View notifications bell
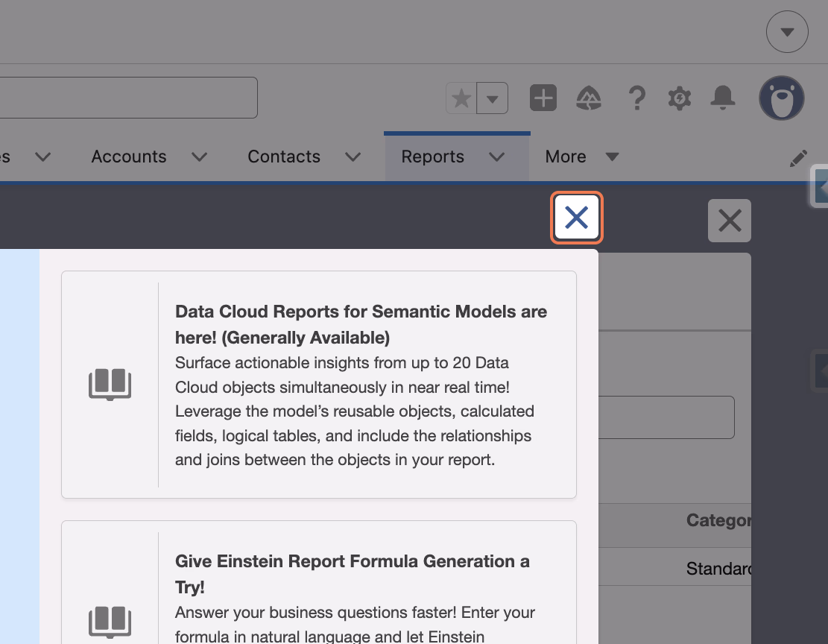The height and width of the screenshot is (644, 828). click(722, 98)
